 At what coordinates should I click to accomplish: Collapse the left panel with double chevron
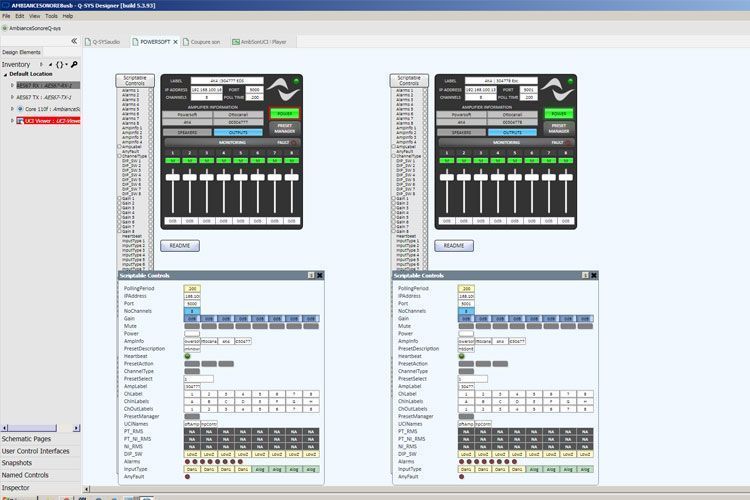tap(74, 41)
